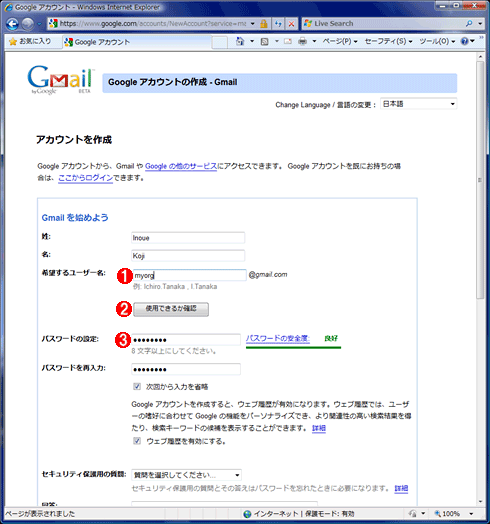Open the 詳細 link about web history
The image size is (490, 524).
click(319, 428)
